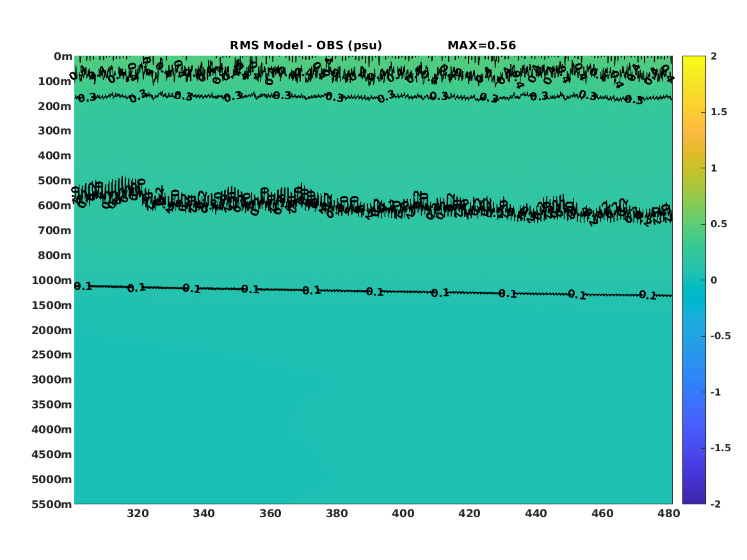Select the "5000m" depth tick label
This screenshot has height=560, width=747.
click(52, 479)
